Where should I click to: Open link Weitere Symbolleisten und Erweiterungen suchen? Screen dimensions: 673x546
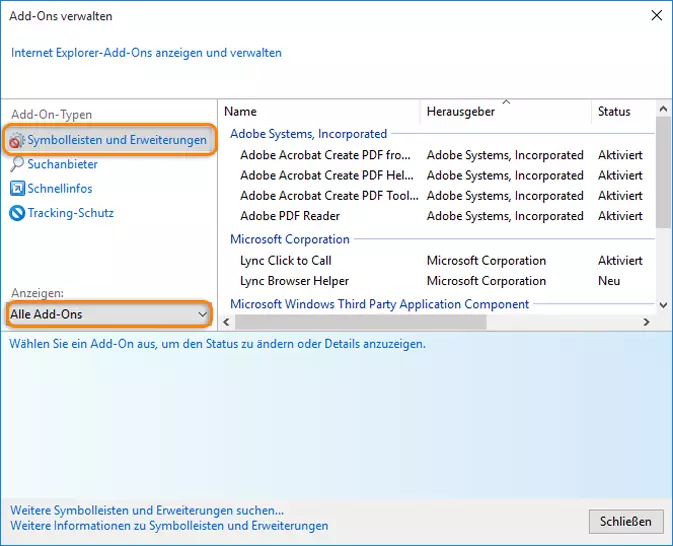click(x=147, y=510)
